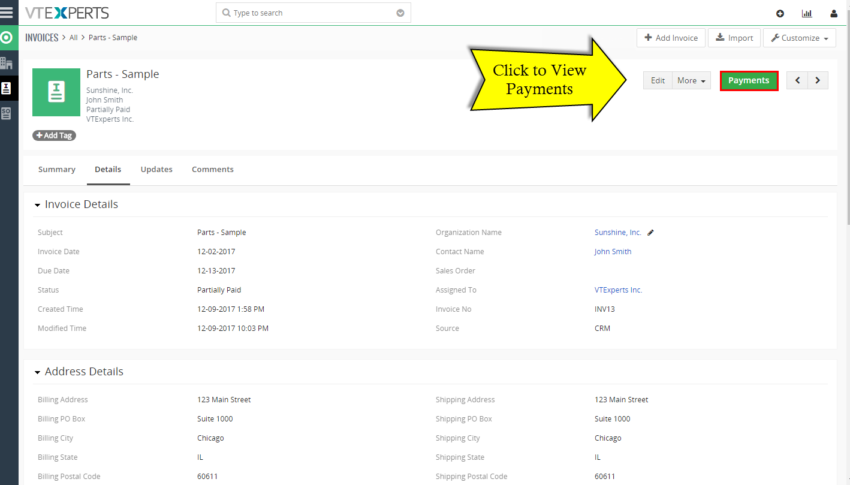The height and width of the screenshot is (485, 850).
Task: Open the search filter dropdown arrow
Action: tap(400, 13)
